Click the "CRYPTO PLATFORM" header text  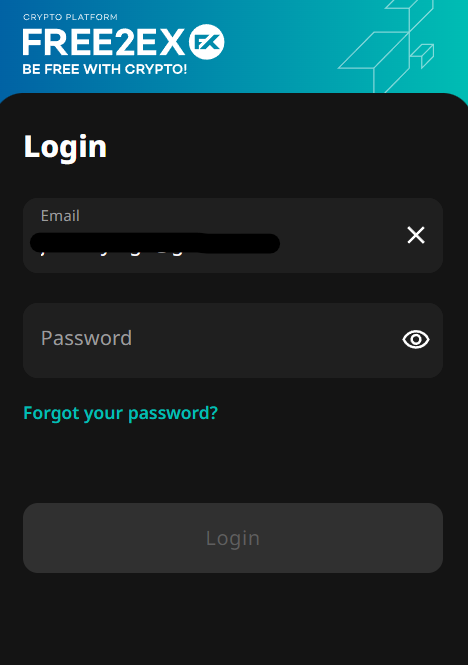pos(70,17)
